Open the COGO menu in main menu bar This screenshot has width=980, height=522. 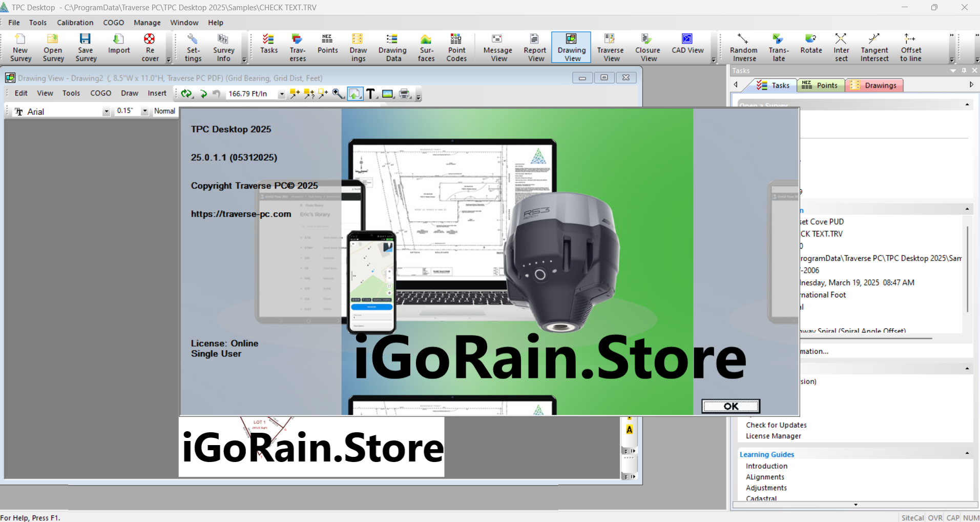113,23
